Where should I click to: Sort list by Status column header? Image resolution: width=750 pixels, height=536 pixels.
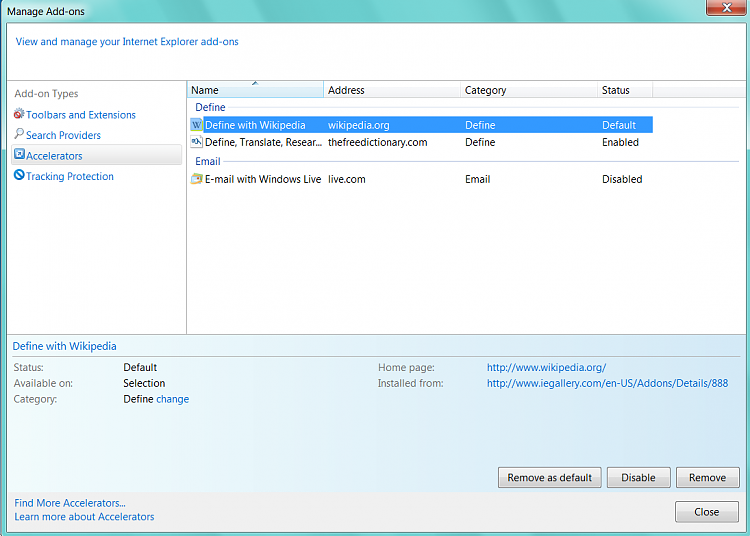(625, 90)
